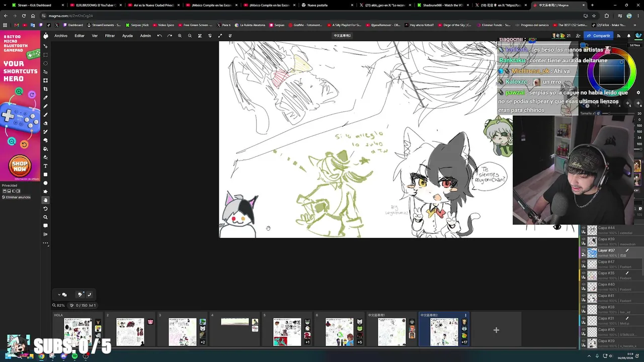Click the Zoom out magnifier icon

point(190,36)
